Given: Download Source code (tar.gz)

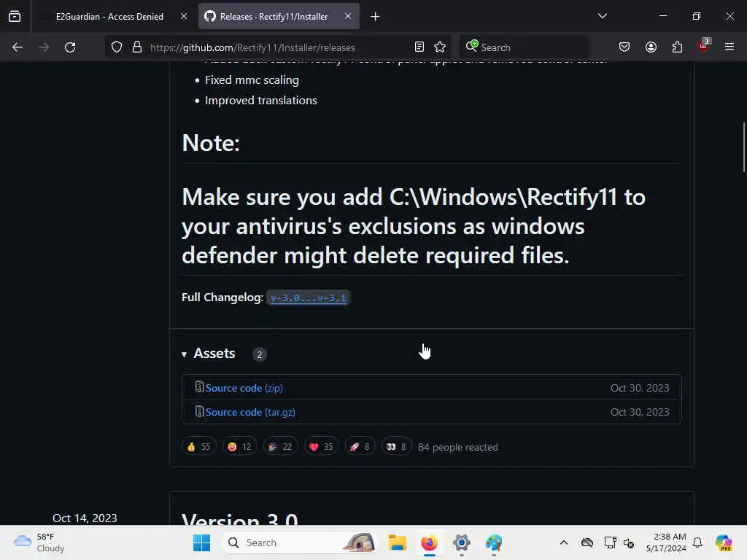Looking at the screenshot, I should pyautogui.click(x=250, y=413).
